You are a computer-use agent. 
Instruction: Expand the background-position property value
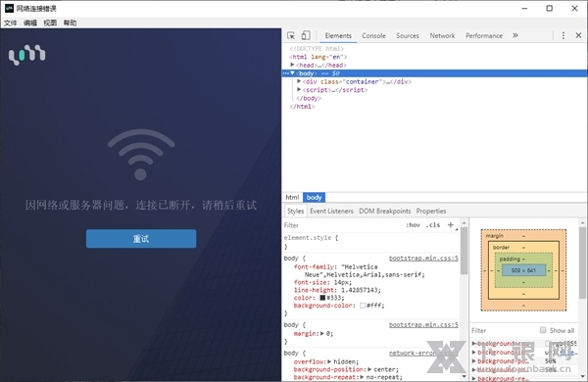click(370, 369)
